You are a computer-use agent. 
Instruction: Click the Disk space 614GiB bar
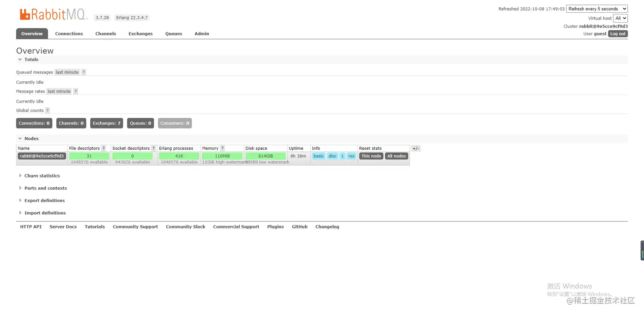tap(265, 156)
